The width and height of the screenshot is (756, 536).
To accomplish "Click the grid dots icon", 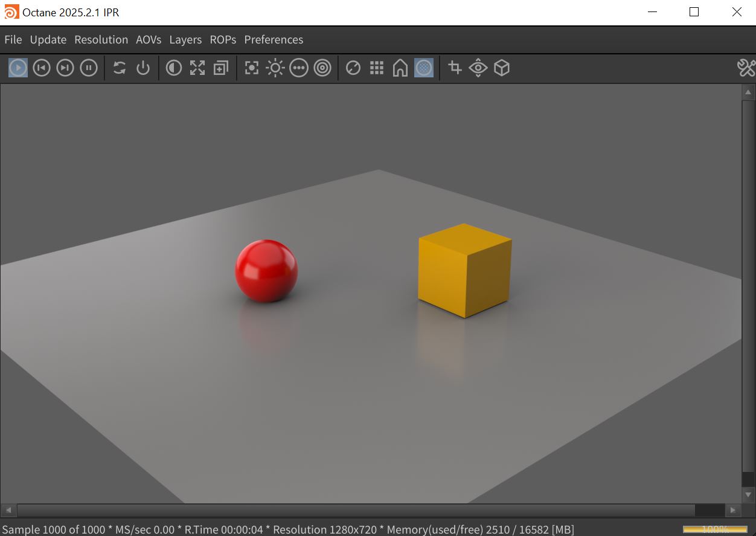I will tap(377, 68).
